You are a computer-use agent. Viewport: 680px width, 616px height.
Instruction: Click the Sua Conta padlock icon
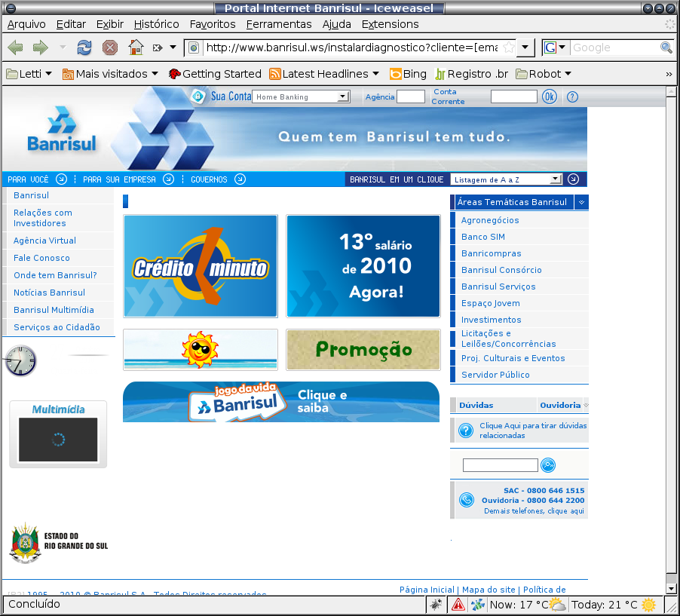[198, 97]
